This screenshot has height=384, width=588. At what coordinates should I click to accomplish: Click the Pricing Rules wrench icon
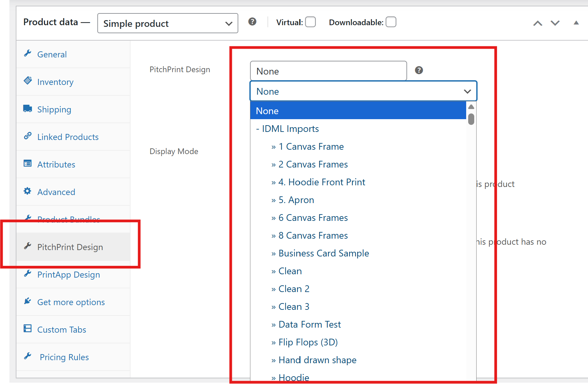click(x=28, y=356)
